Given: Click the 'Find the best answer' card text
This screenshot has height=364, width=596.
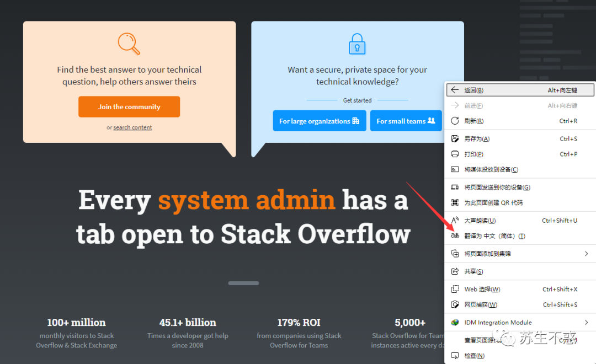Looking at the screenshot, I should 129,76.
